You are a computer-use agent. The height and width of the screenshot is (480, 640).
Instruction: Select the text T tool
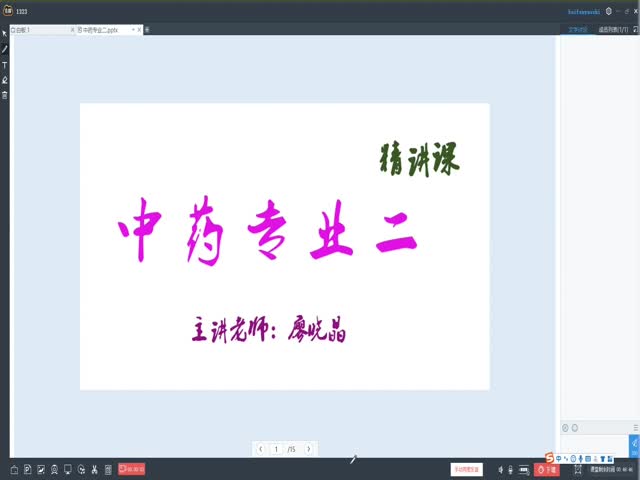(4, 65)
